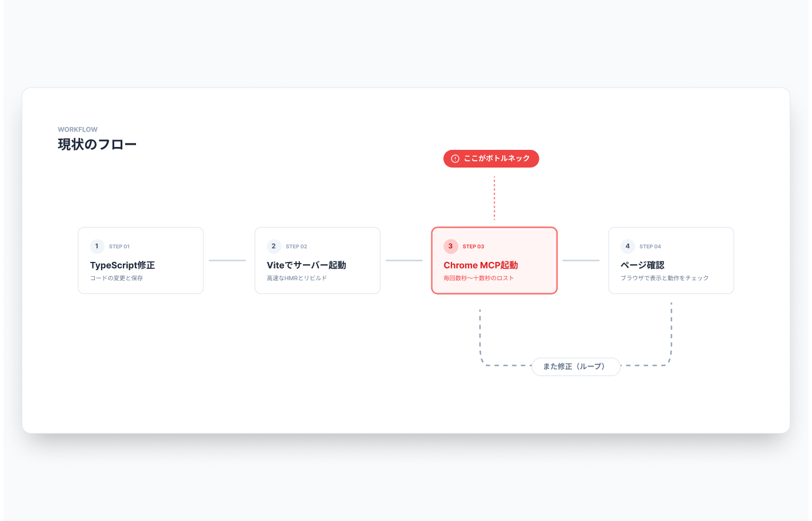Click step number 1 circle badge
Screen dimensions: 812x521
[x=97, y=246]
